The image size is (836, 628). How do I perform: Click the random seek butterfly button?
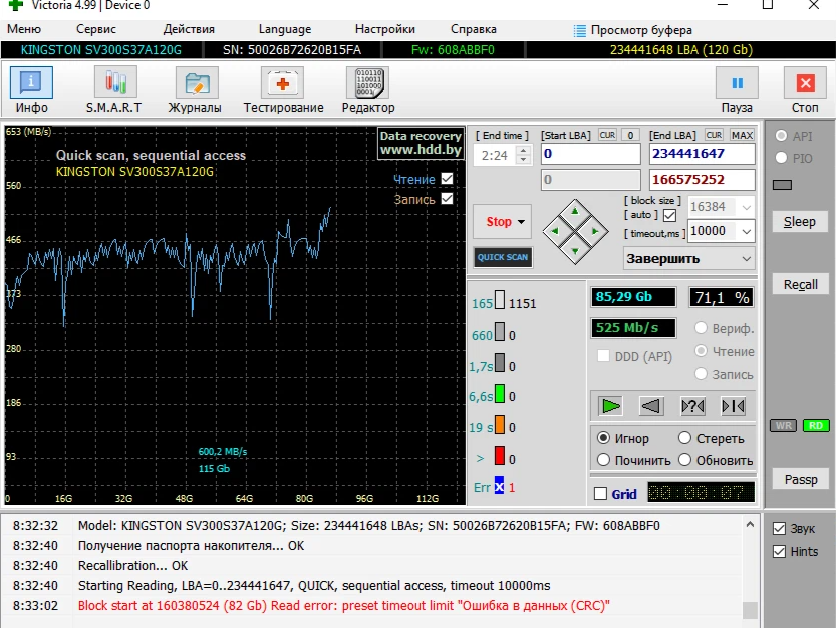pos(693,406)
